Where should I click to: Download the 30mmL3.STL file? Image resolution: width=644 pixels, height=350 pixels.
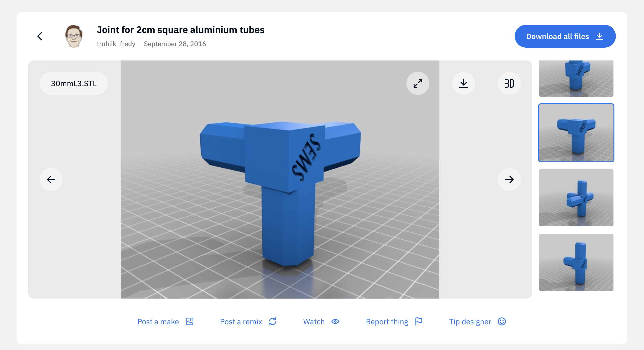463,83
